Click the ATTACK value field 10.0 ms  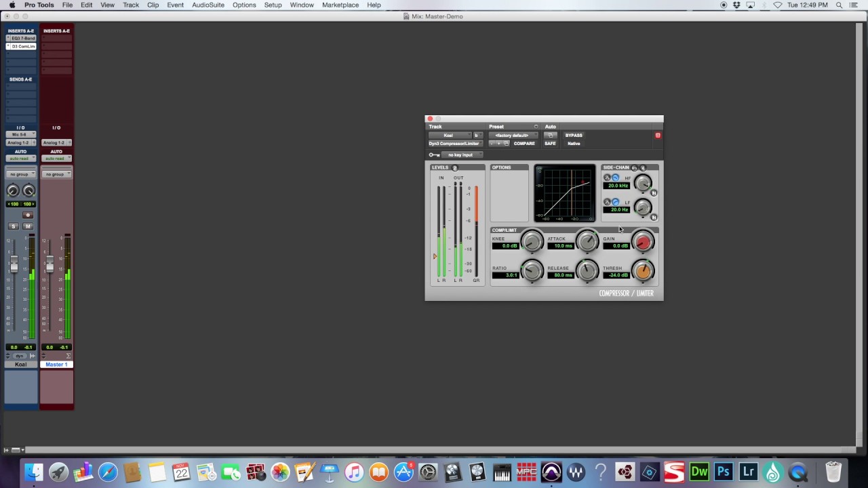tap(561, 245)
